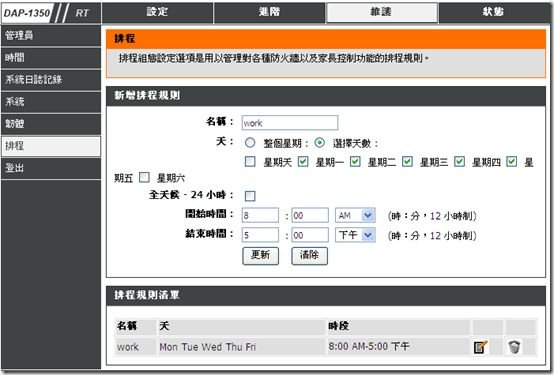The height and width of the screenshot is (375, 554).
Task: Switch to the 設定 tab
Action: (157, 13)
